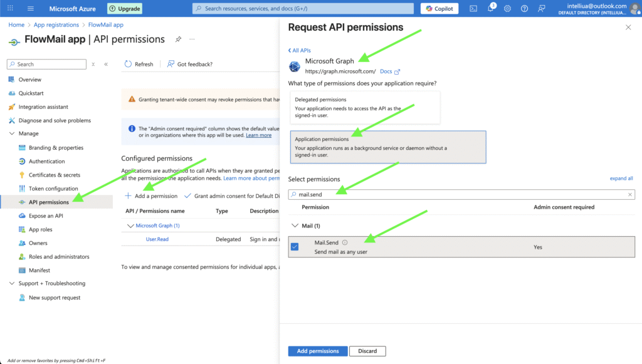Collapse the Microsoft Graph (1) permissions row
Screen dimensions: 642x364
coord(130,226)
